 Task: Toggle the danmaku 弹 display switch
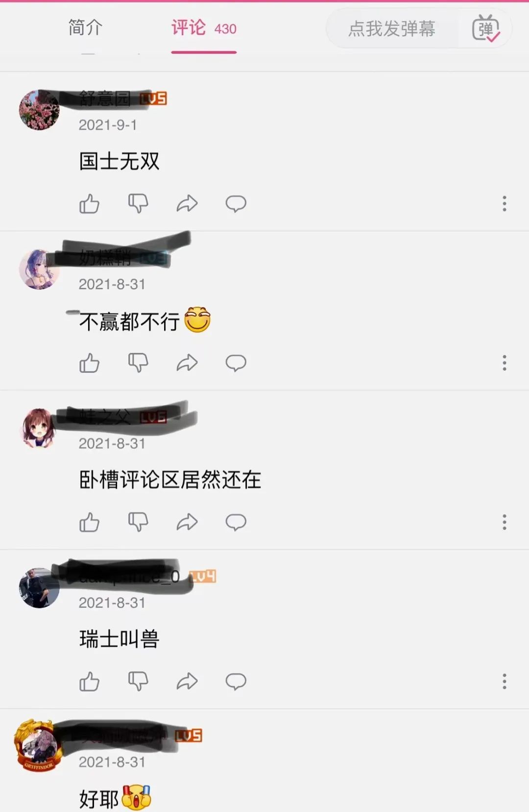point(486,28)
